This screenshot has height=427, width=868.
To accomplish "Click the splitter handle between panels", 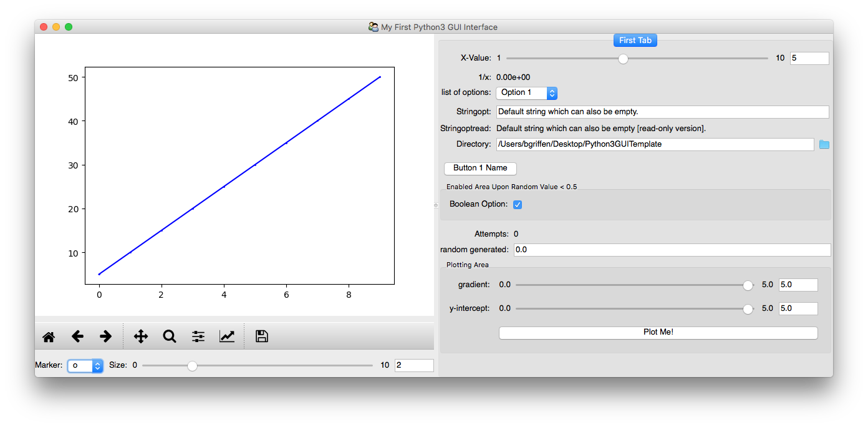I will pos(436,205).
